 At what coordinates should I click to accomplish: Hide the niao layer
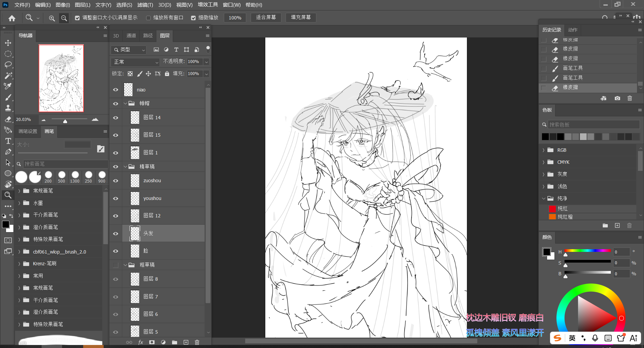(116, 90)
